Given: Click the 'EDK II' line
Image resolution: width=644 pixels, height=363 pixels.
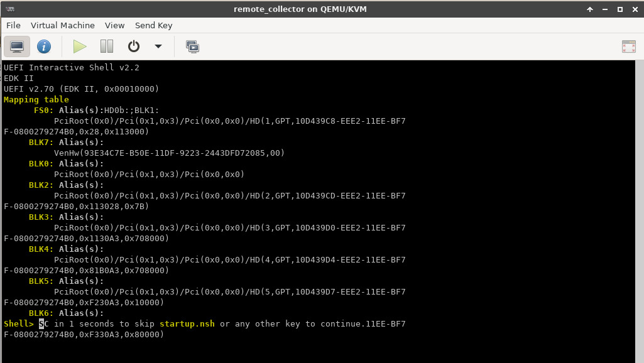Looking at the screenshot, I should [x=18, y=78].
